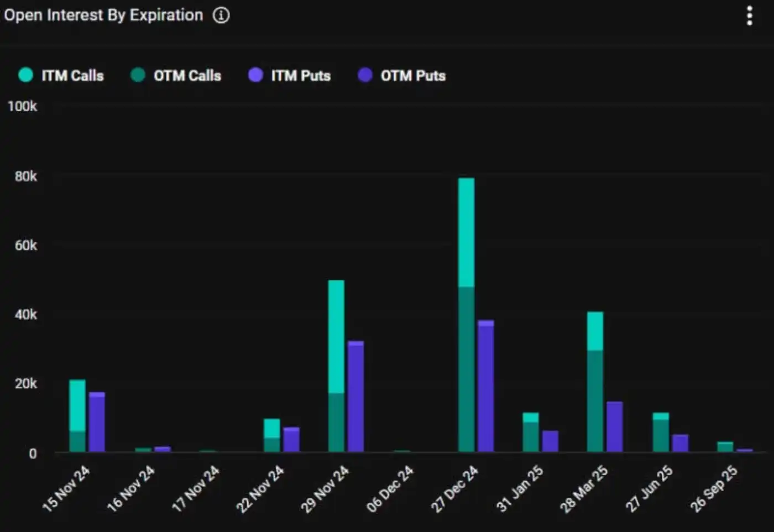The width and height of the screenshot is (774, 532).
Task: Select the 29 Nov 24 calls bar
Action: pyautogui.click(x=336, y=366)
